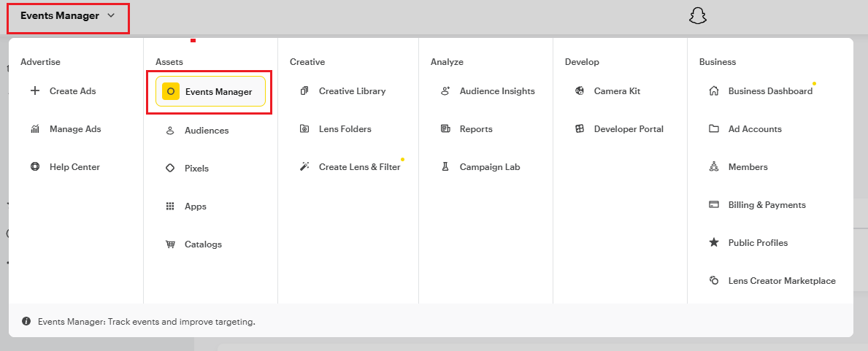868x351 pixels.
Task: Click the grid icon for Apps
Action: pyautogui.click(x=170, y=207)
